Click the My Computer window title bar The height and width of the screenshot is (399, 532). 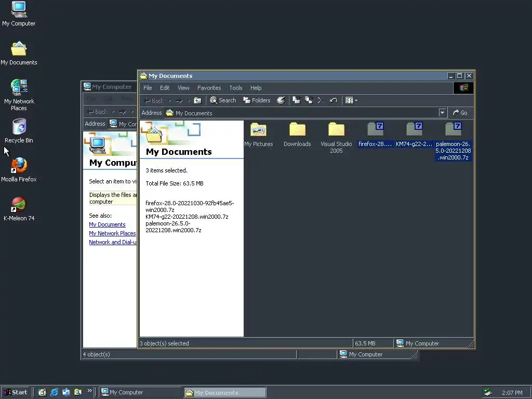(109, 87)
